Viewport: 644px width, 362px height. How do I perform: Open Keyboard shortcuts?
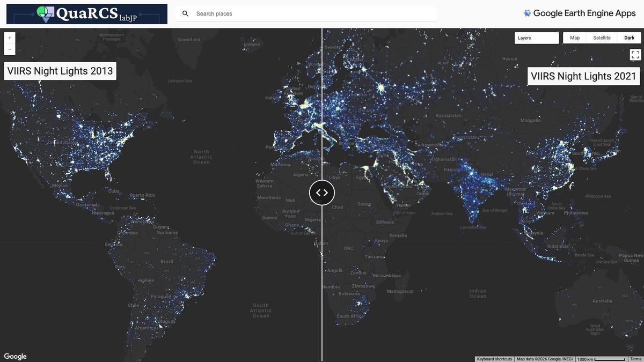[x=494, y=359]
